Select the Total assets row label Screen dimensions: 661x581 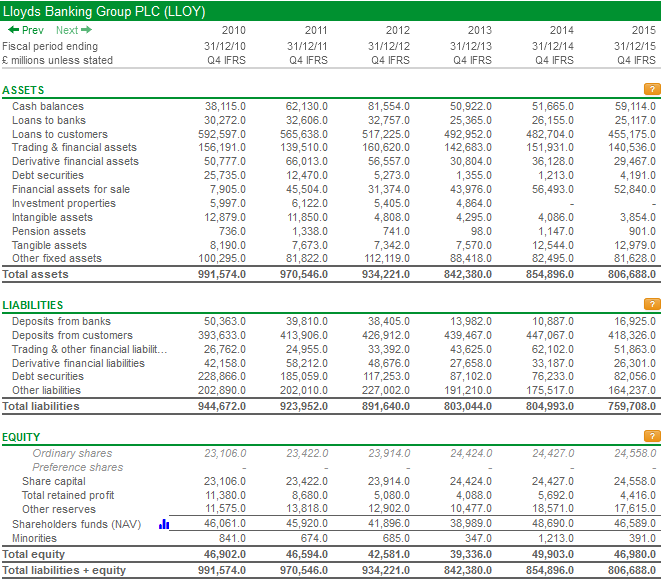[35, 274]
